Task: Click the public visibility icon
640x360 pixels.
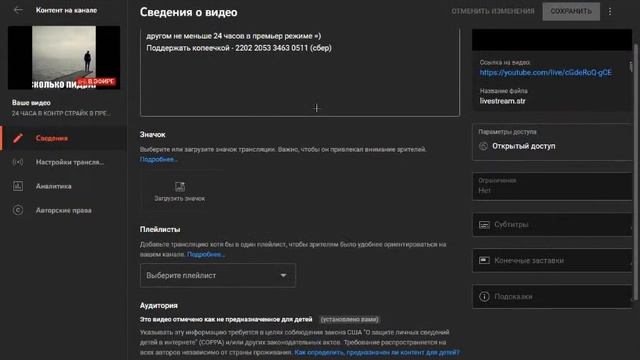Action: [483, 146]
